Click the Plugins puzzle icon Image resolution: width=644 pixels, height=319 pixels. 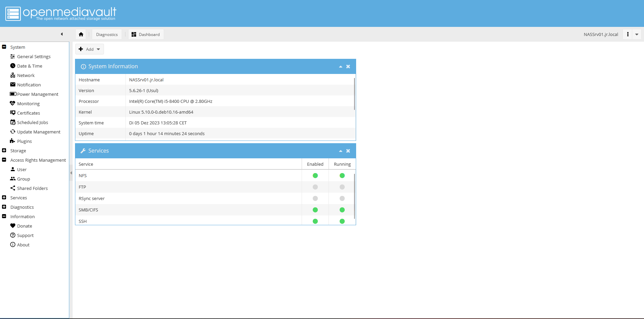click(13, 141)
